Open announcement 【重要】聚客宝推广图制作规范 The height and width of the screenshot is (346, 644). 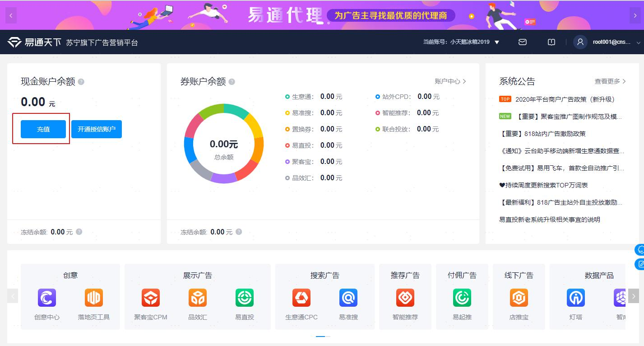pyautogui.click(x=570, y=117)
